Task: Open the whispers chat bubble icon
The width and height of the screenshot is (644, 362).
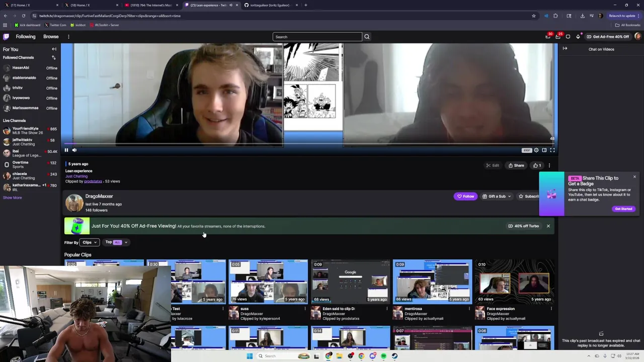Action: pos(568,37)
